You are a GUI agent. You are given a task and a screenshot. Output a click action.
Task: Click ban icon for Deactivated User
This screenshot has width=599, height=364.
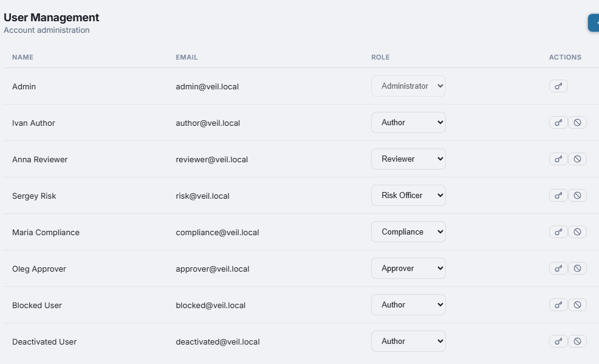coord(577,342)
